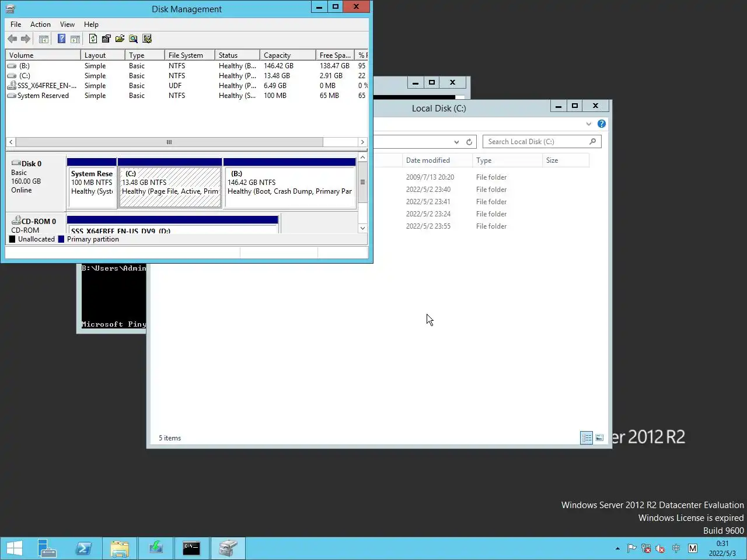Viewport: 747px width, 560px height.
Task: Sort the volume list by the Volume column
Action: click(x=43, y=55)
